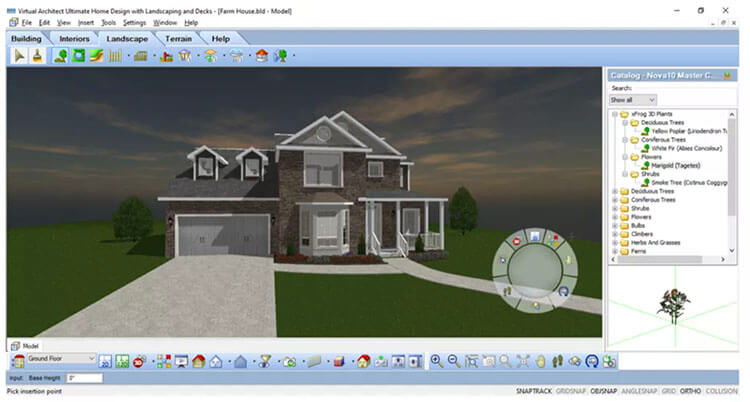Click the 2D view icon

pyautogui.click(x=104, y=360)
